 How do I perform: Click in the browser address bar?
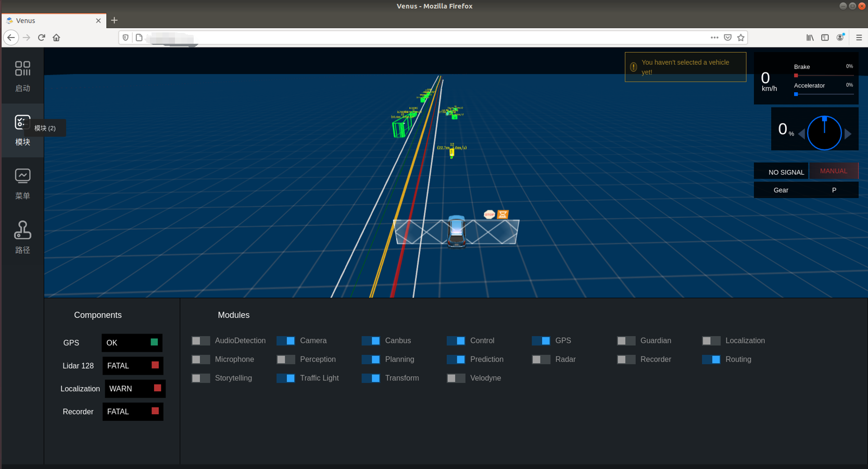pos(417,38)
